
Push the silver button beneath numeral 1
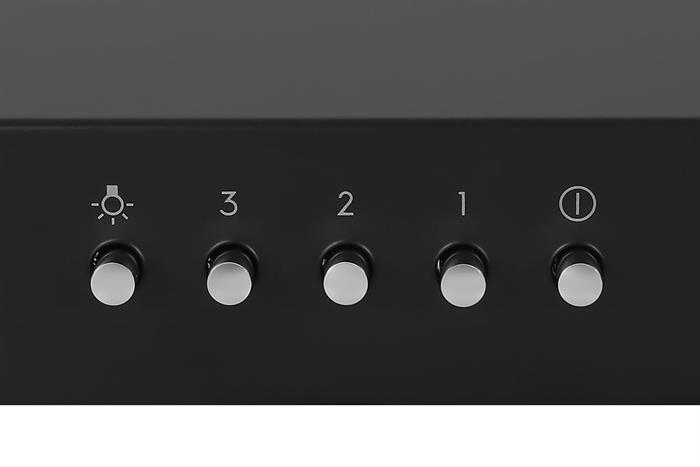(463, 285)
